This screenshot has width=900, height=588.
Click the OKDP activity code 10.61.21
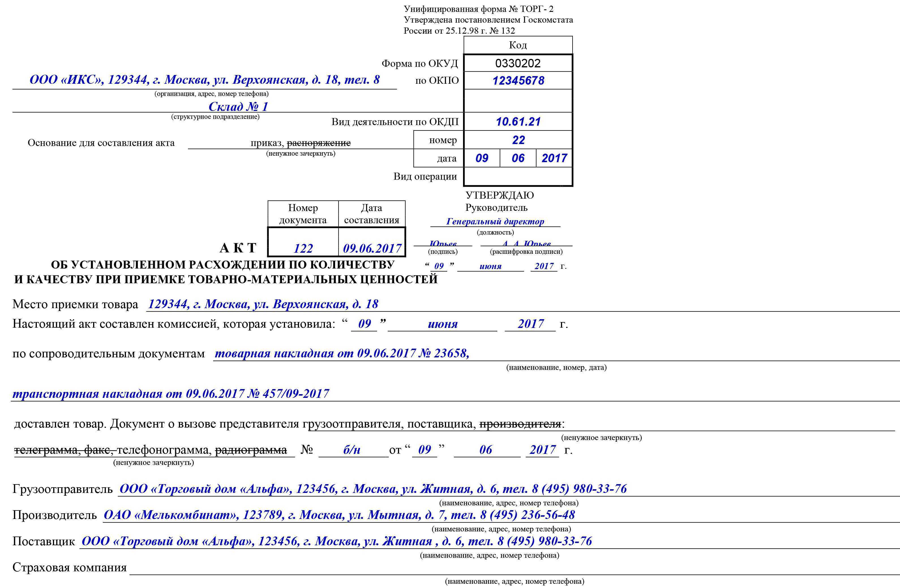click(518, 122)
